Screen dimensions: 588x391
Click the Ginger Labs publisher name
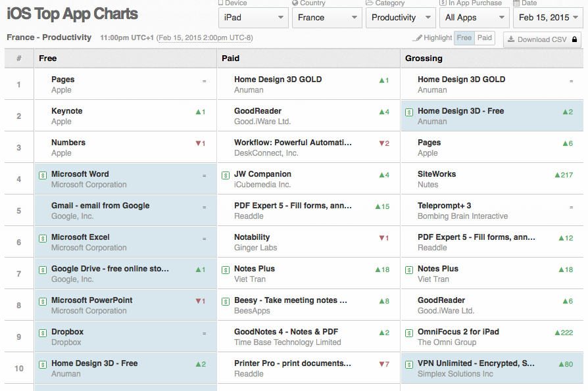click(256, 248)
